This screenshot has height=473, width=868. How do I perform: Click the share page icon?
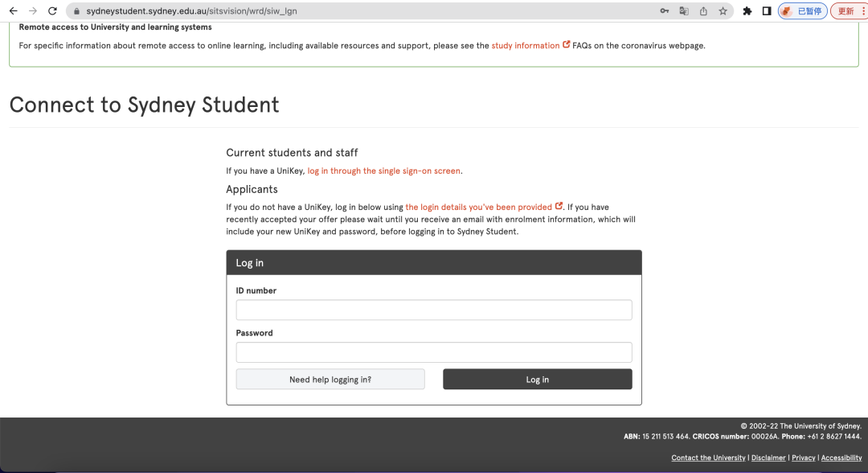click(x=703, y=11)
